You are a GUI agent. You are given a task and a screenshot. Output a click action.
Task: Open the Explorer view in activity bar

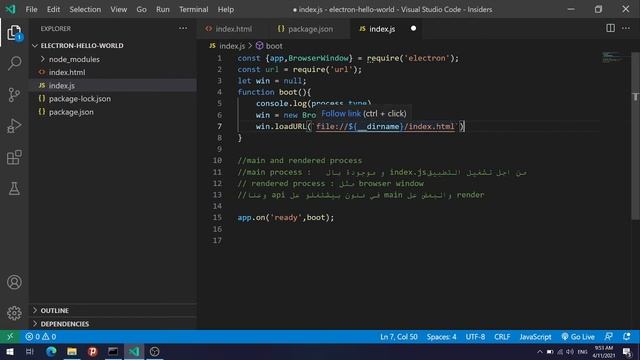14,33
